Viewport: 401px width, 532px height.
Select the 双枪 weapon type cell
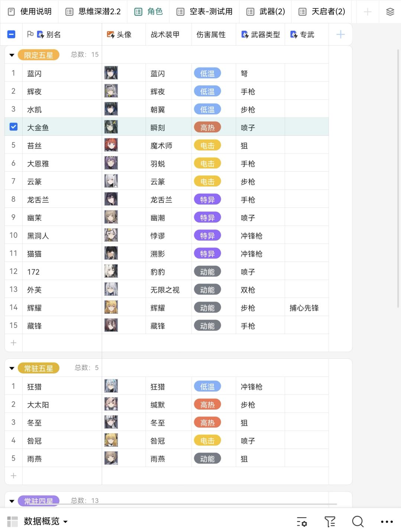260,290
